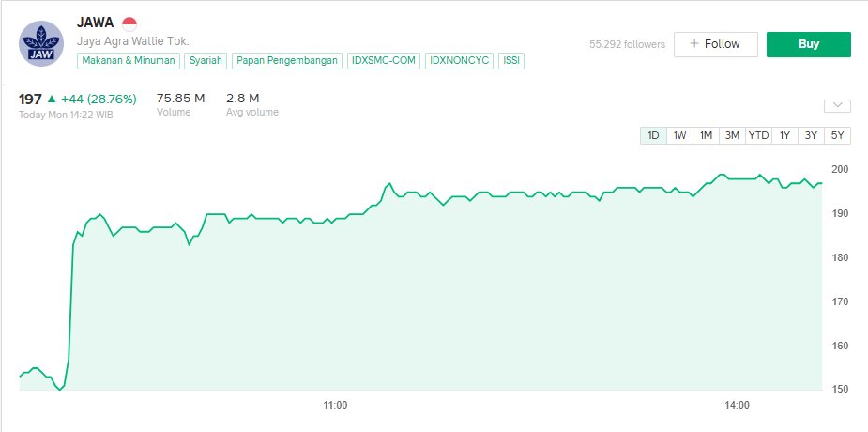Click the green up-arrow price change indicator
The height and width of the screenshot is (432, 868).
pos(52,100)
